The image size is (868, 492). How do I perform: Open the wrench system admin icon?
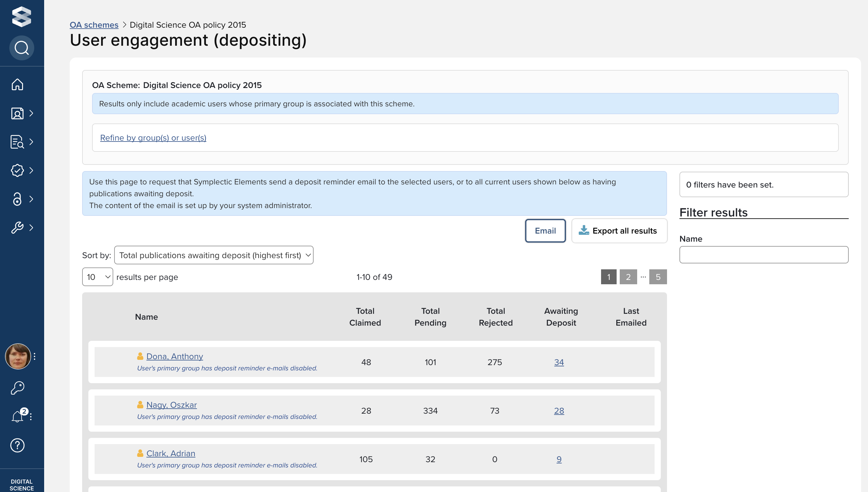pos(17,227)
